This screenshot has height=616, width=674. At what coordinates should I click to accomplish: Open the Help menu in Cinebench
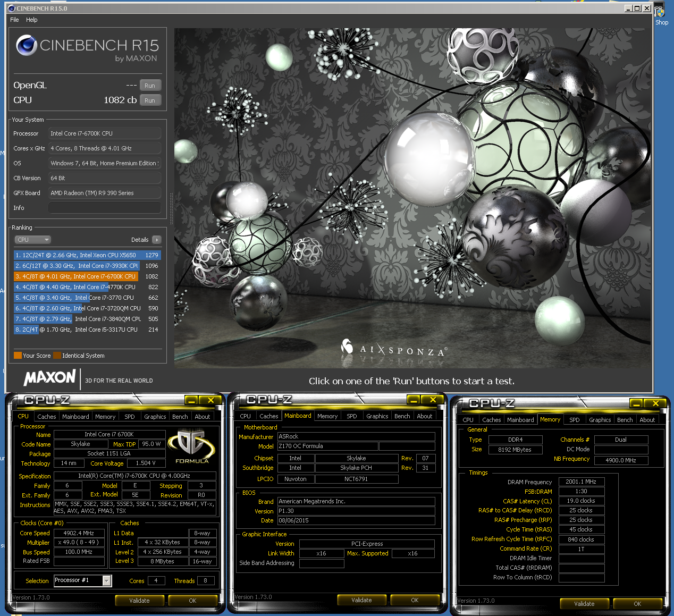pos(32,20)
